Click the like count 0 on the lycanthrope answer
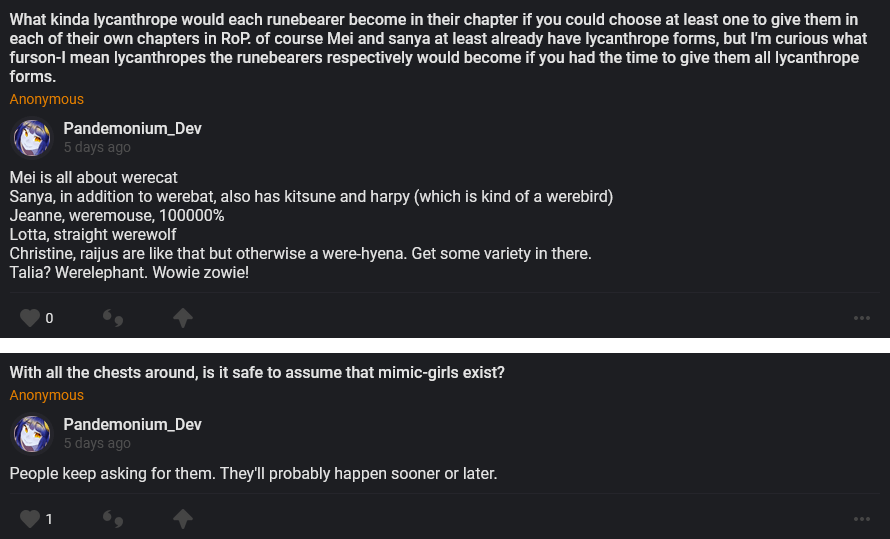This screenshot has height=539, width=890. point(49,318)
